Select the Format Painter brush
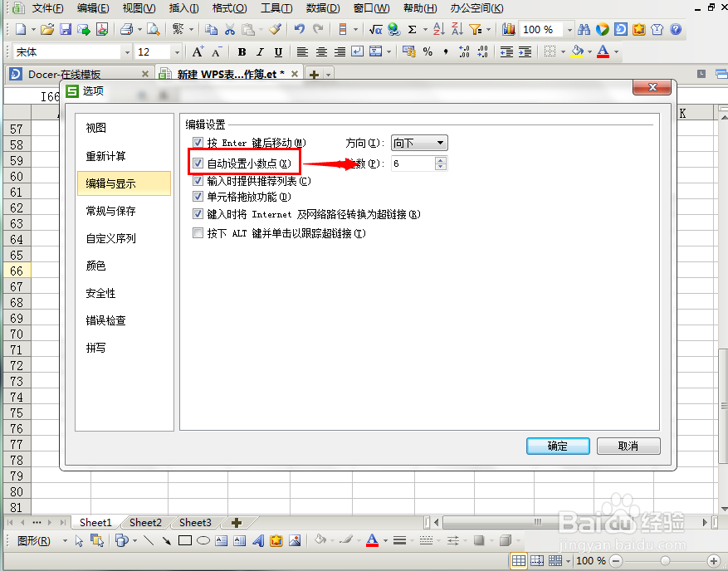This screenshot has height=571, width=728. pos(275,29)
